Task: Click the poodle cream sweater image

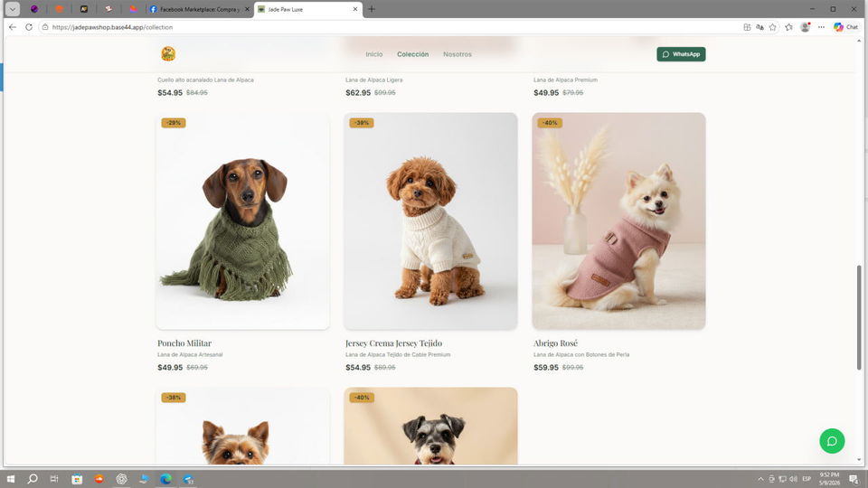Action: click(430, 221)
